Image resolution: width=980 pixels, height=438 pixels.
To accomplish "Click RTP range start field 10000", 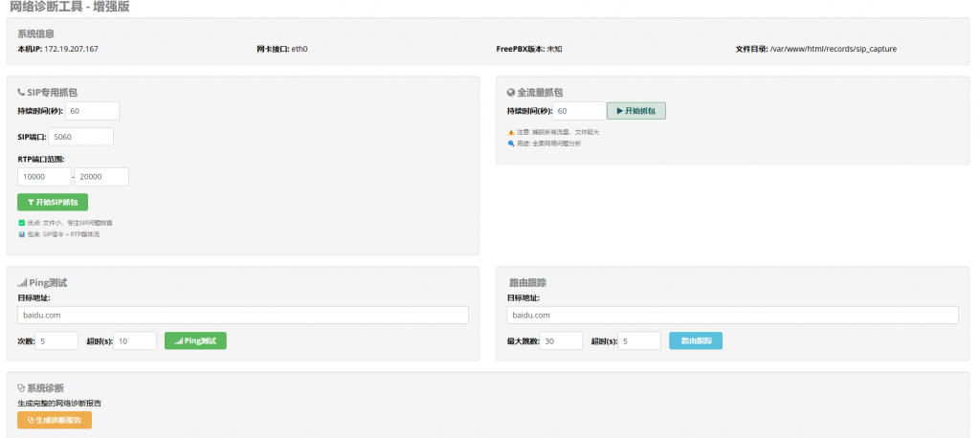I will tap(44, 177).
